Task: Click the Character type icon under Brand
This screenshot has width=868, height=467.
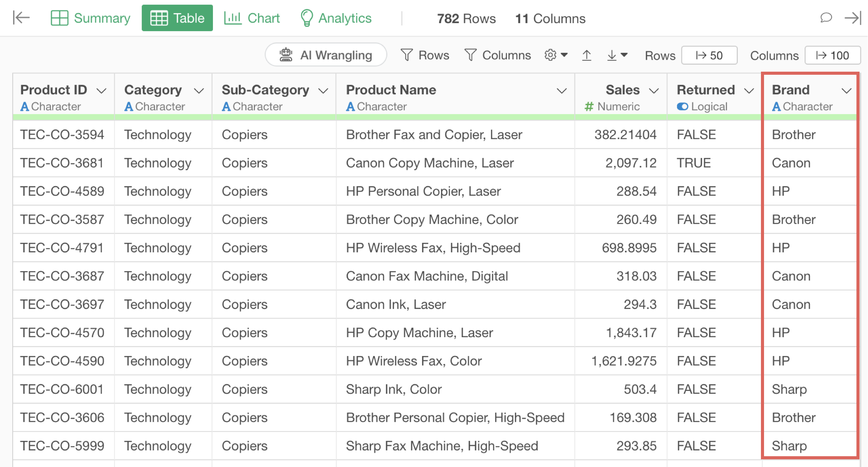Action: (776, 107)
